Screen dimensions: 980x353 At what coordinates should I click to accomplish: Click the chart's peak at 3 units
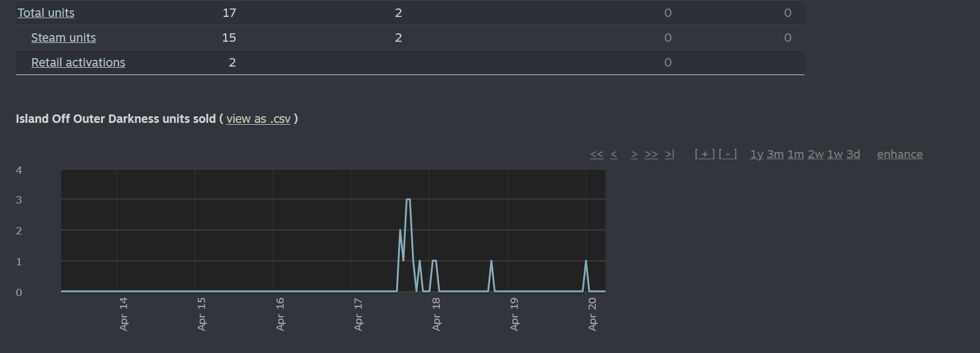(x=408, y=200)
